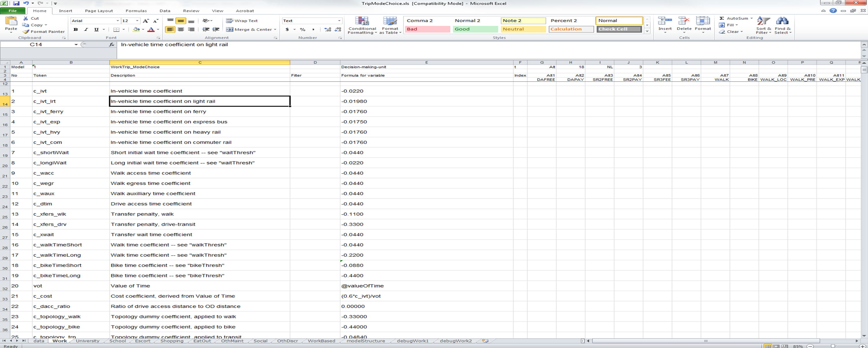
Task: Apply the Good cell style
Action: (475, 29)
